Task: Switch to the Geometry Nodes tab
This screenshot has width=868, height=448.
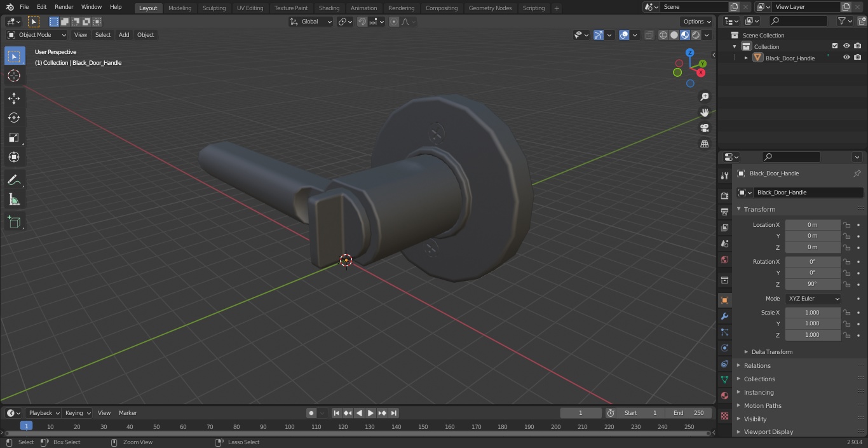Action: [x=490, y=8]
